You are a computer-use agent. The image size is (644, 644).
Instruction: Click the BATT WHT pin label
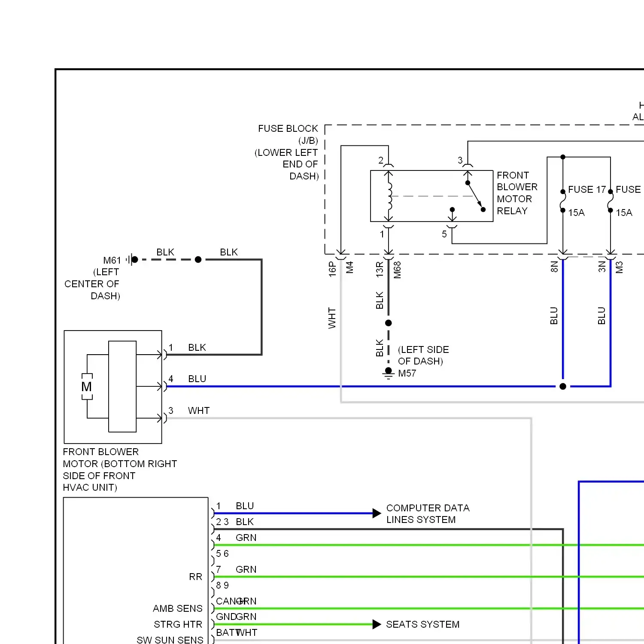(237, 632)
